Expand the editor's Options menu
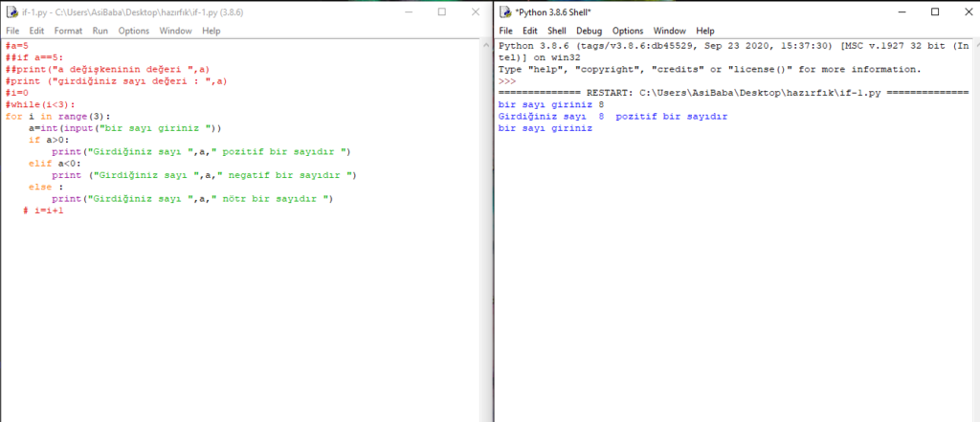 [134, 31]
